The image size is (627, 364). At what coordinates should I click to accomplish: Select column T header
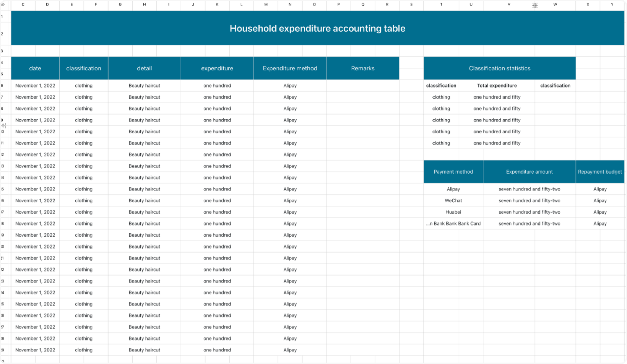pos(441,5)
